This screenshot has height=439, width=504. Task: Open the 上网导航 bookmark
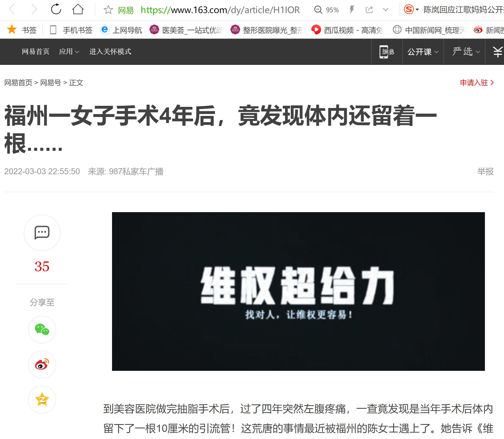(x=121, y=30)
